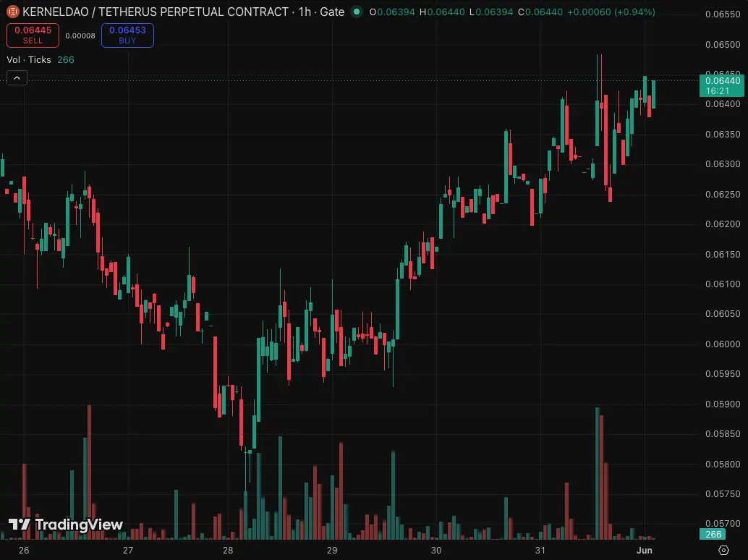Click the 0.06100 price axis label

(723, 284)
